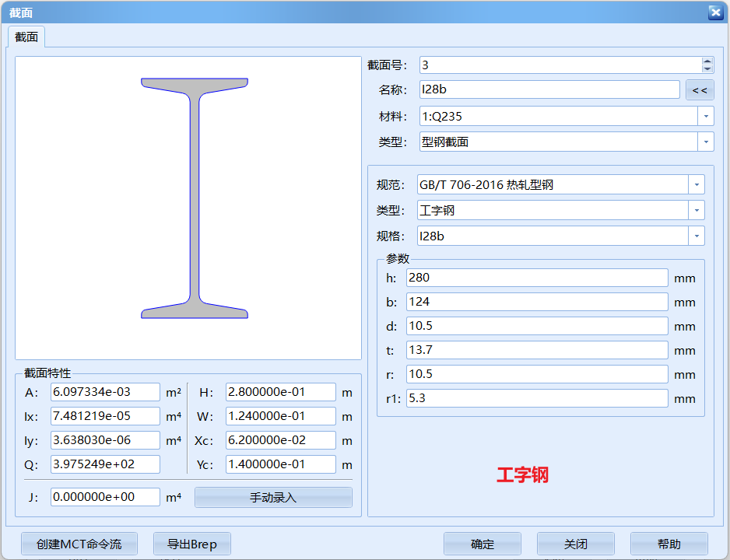Open the steel type dropdown showing 工字钢

pyautogui.click(x=697, y=209)
